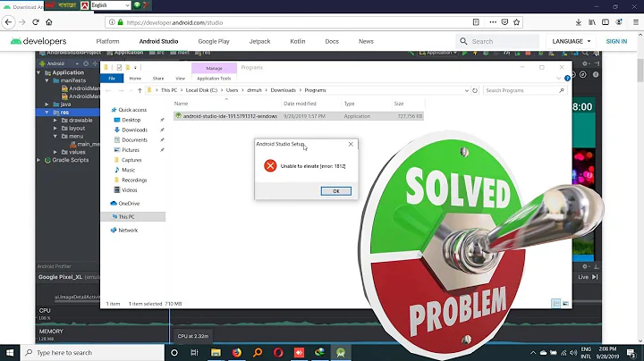Screen dimensions: 644x361
Task: Open the Home ribbon tab in Explorer
Action: 135,79
